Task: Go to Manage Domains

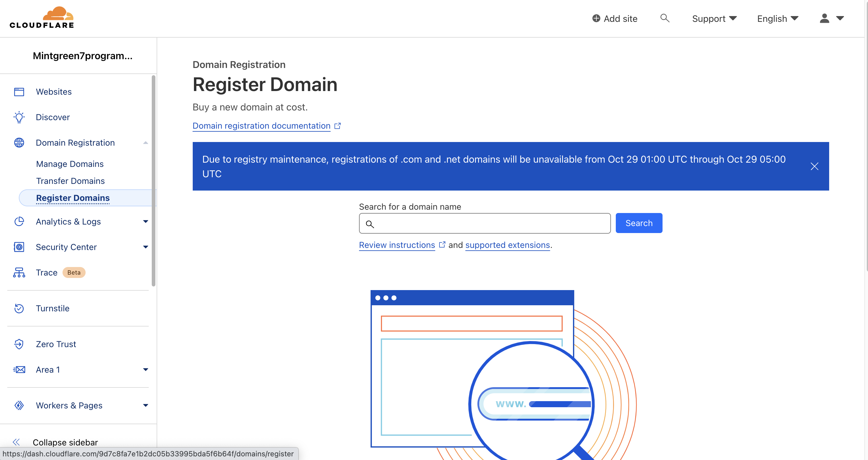Action: 70,164
